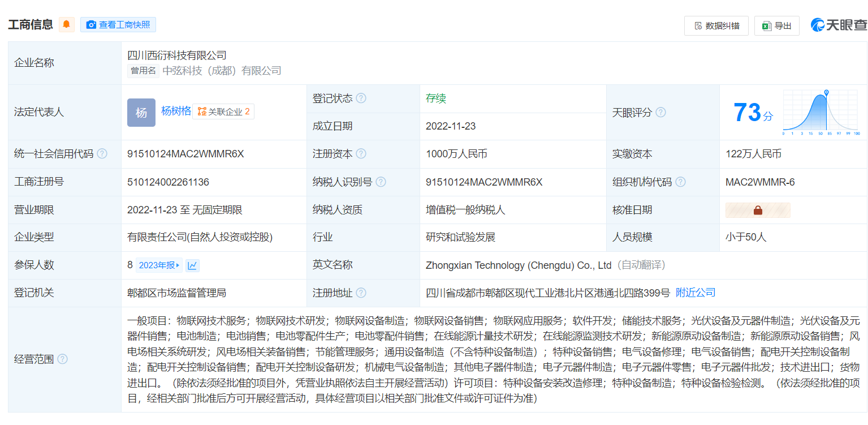Click the 数据纠错 button

716,25
